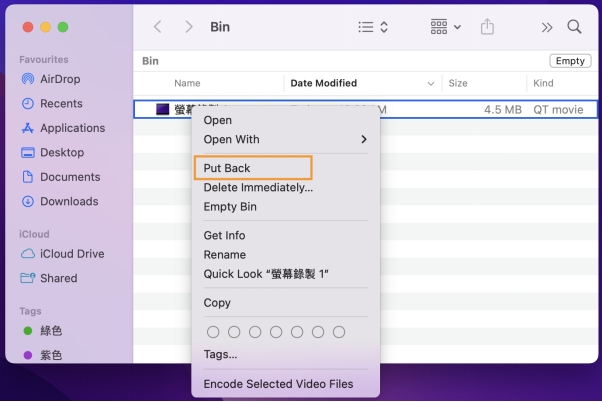
Task: Open the list view options dropdown
Action: pyautogui.click(x=373, y=27)
